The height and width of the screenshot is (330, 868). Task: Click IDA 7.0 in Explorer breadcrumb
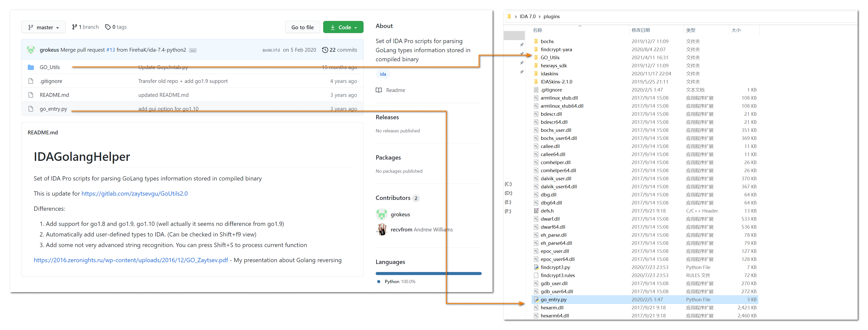click(527, 16)
